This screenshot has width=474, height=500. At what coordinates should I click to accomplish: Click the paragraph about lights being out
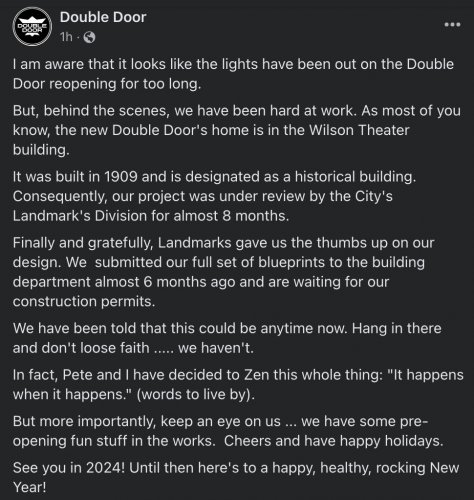pyautogui.click(x=233, y=74)
